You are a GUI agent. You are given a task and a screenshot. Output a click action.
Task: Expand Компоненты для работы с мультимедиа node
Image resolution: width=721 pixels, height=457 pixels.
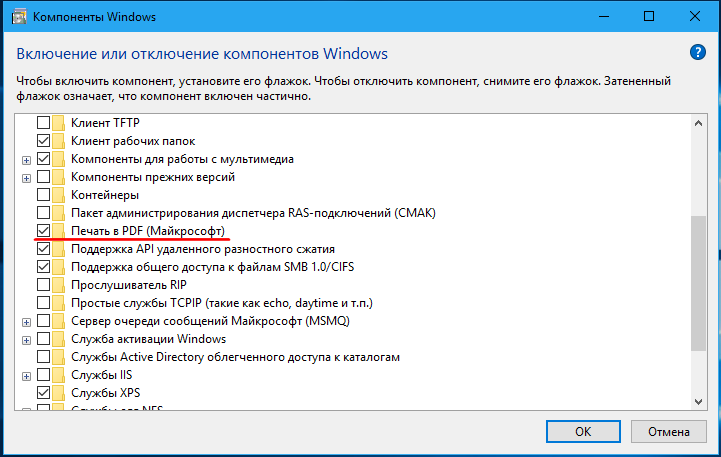coord(26,160)
